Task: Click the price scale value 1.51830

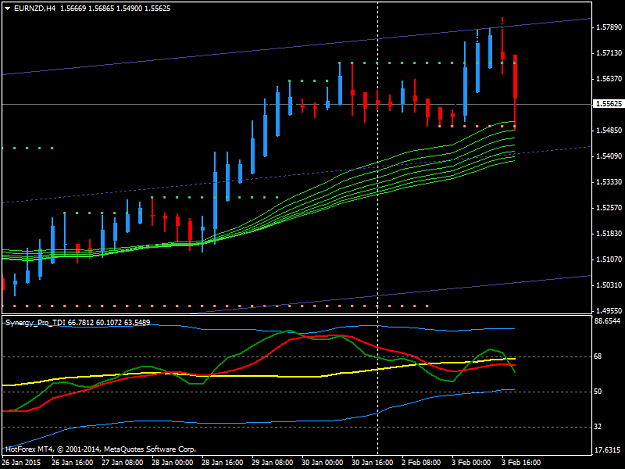Action: click(x=609, y=234)
